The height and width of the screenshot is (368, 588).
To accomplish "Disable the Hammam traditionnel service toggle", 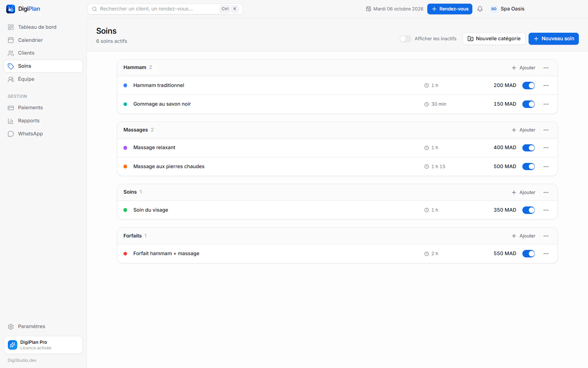I will (528, 85).
